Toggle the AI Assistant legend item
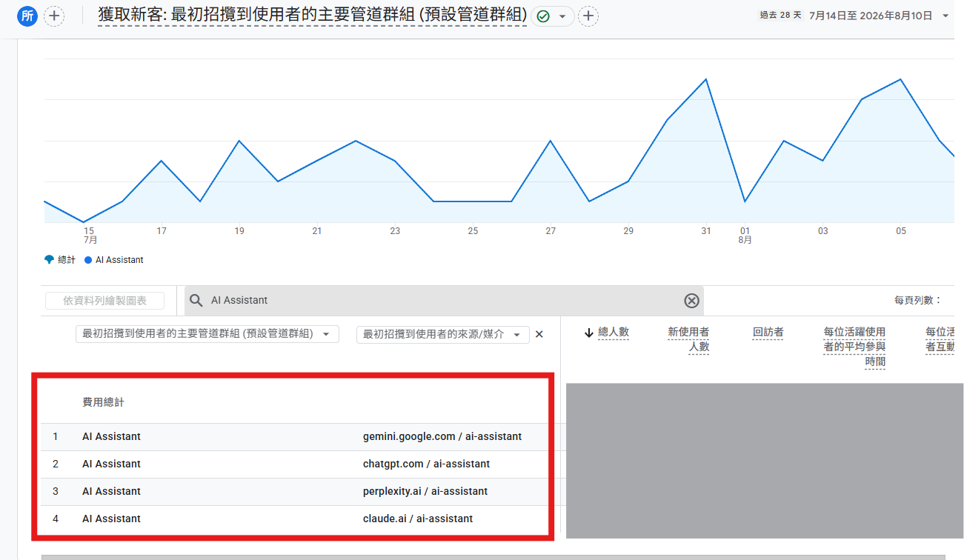The image size is (964, 560). point(114,260)
